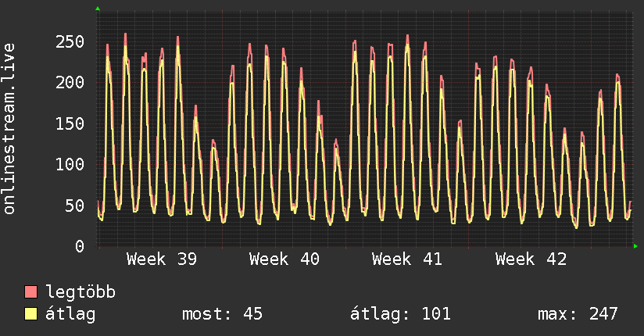The height and width of the screenshot is (336, 644).
Task: Click the 'Week 39' axis label
Action: (162, 259)
